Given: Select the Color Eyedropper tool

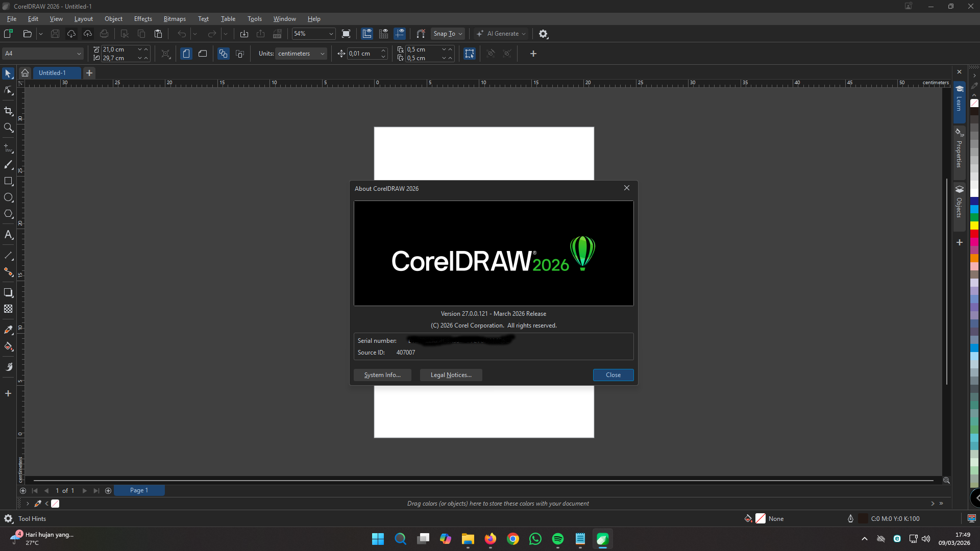Looking at the screenshot, I should [8, 330].
